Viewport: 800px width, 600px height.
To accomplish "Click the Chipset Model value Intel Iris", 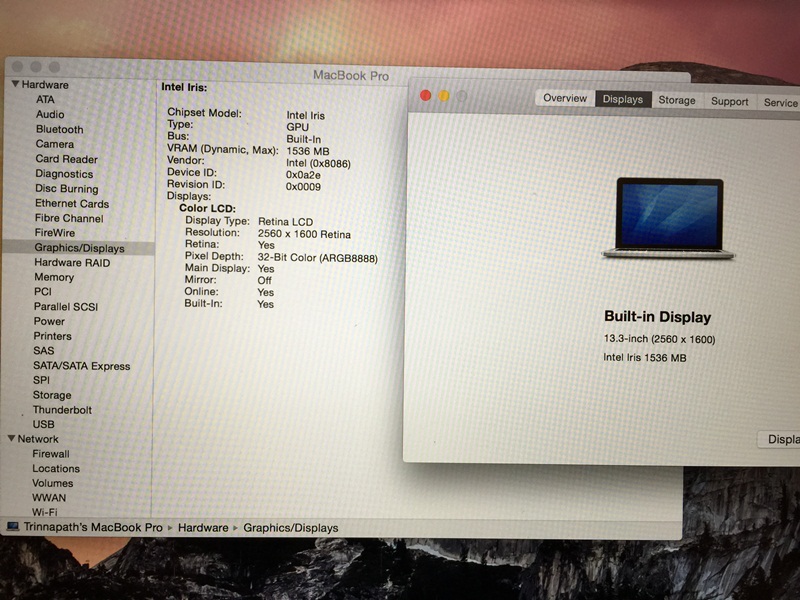I will pos(306,116).
